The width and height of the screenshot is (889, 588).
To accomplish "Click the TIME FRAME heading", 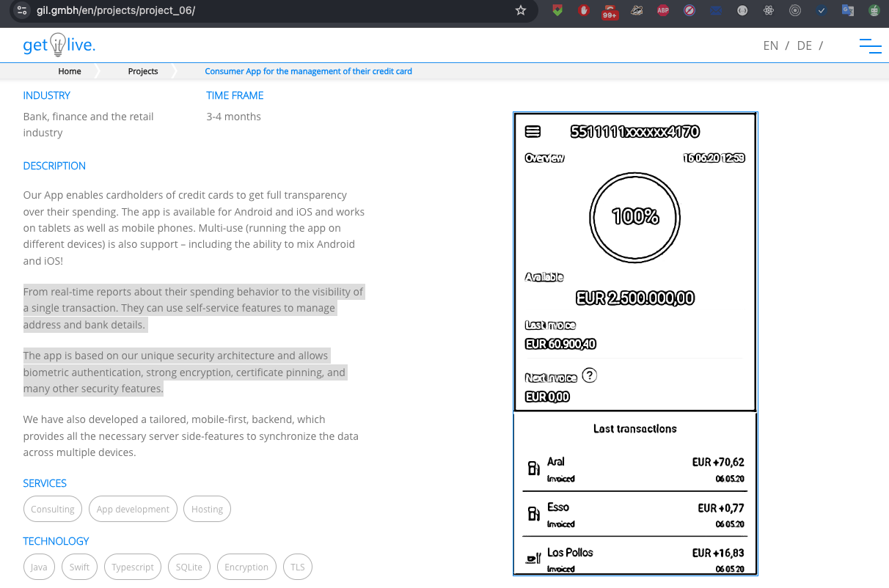I will pyautogui.click(x=235, y=95).
